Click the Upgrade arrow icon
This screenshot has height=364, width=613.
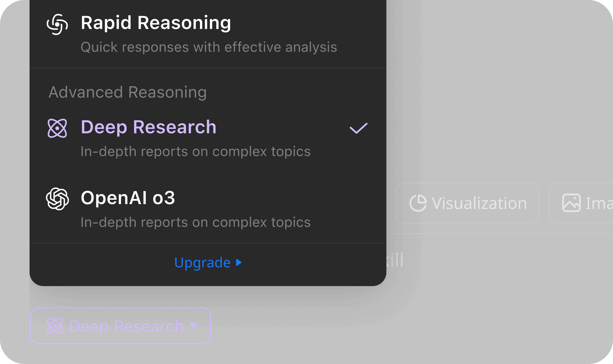[239, 263]
